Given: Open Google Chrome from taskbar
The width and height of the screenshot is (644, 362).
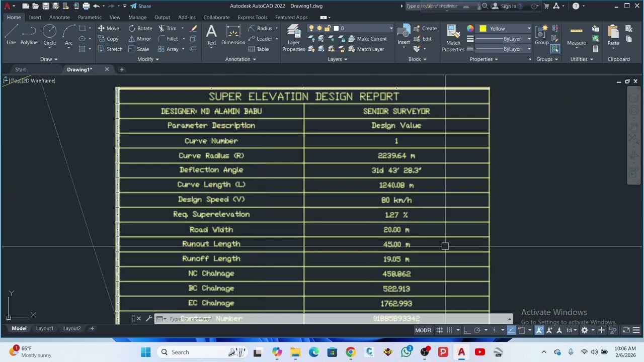Looking at the screenshot, I should pyautogui.click(x=351, y=352).
